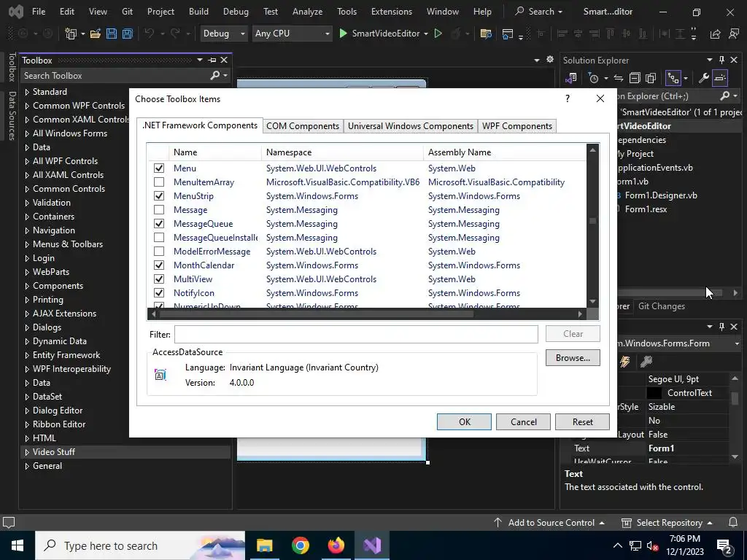
Task: Check the Message component checkbox
Action: [x=159, y=209]
